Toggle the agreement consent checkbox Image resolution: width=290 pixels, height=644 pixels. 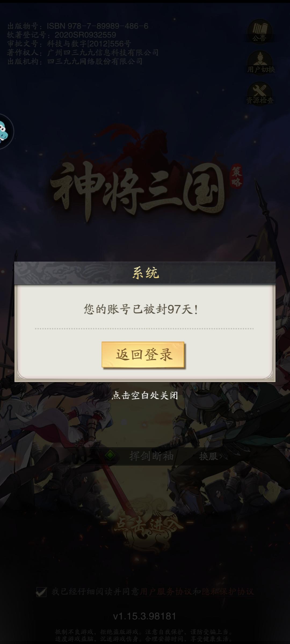pyautogui.click(x=41, y=592)
